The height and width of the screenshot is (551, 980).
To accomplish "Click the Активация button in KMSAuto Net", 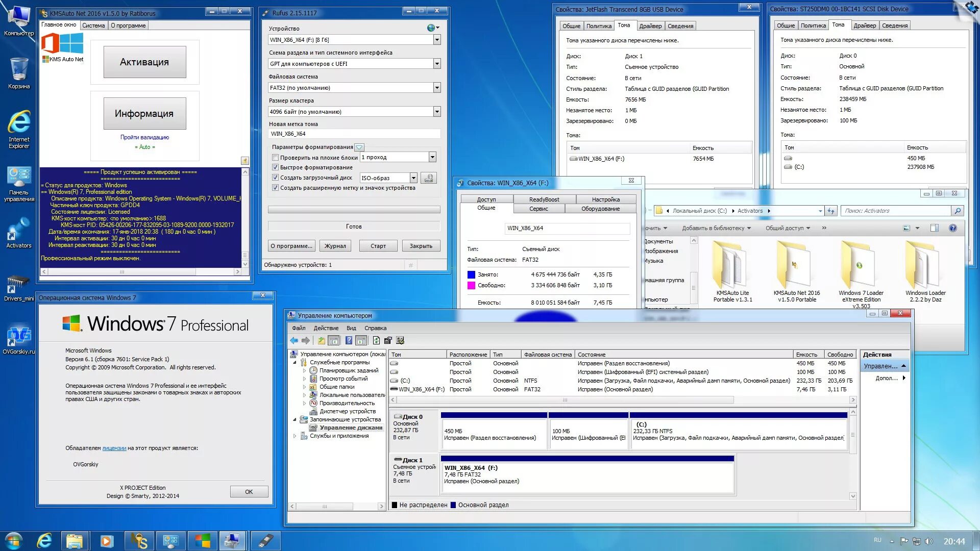I will 144,62.
